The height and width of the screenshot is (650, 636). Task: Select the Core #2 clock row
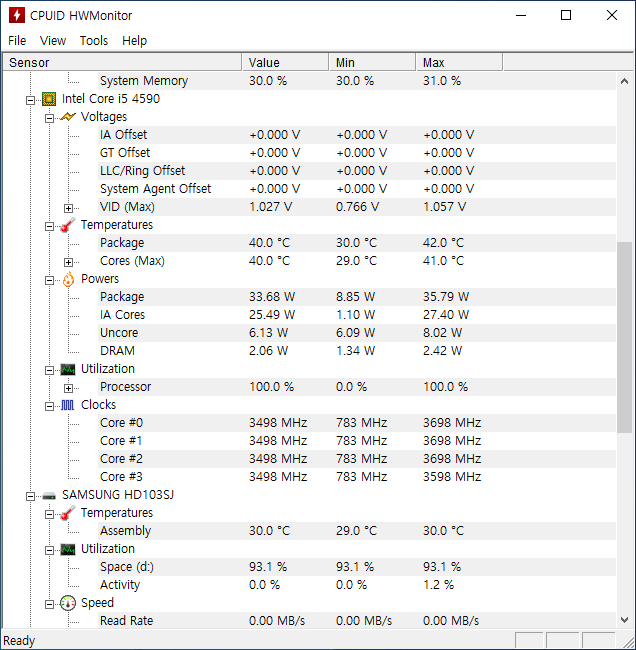357,459
